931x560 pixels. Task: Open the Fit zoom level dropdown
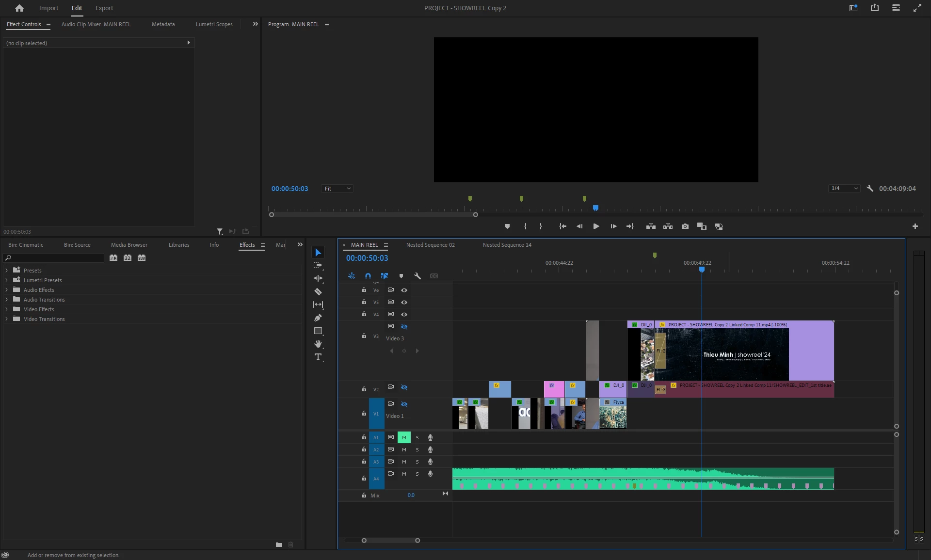337,189
